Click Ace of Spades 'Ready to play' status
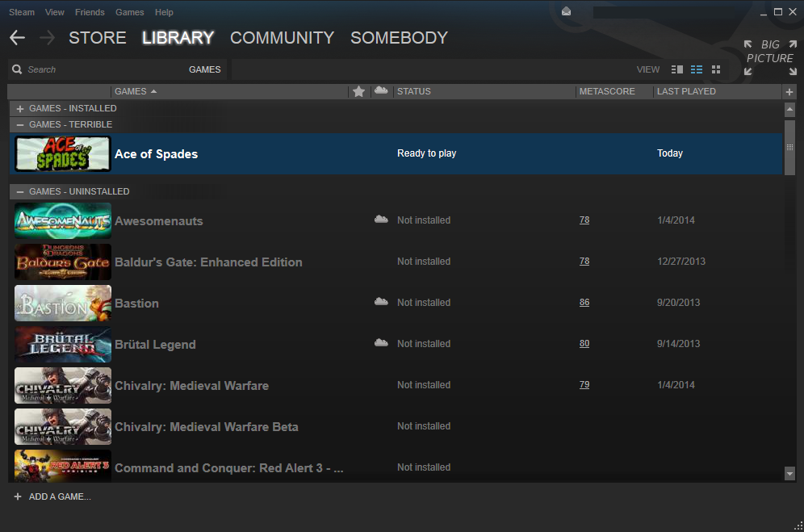 pos(426,153)
